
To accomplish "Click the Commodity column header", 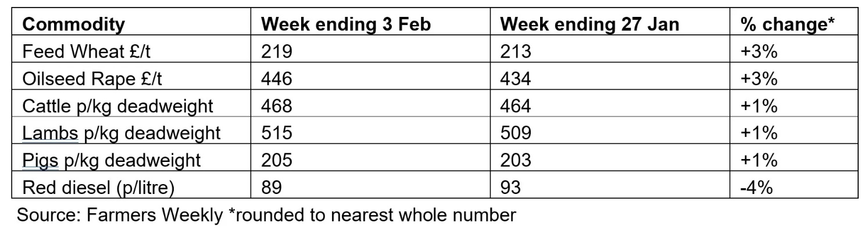I will click(74, 24).
